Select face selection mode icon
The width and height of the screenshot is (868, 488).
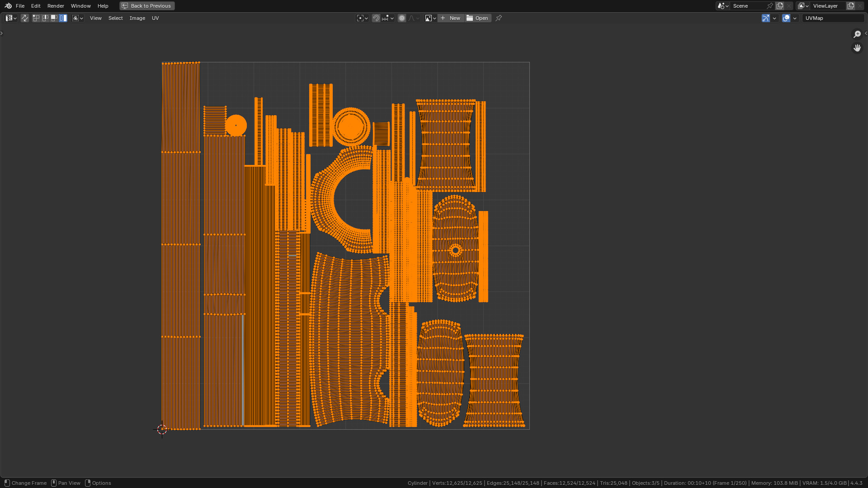[54, 18]
